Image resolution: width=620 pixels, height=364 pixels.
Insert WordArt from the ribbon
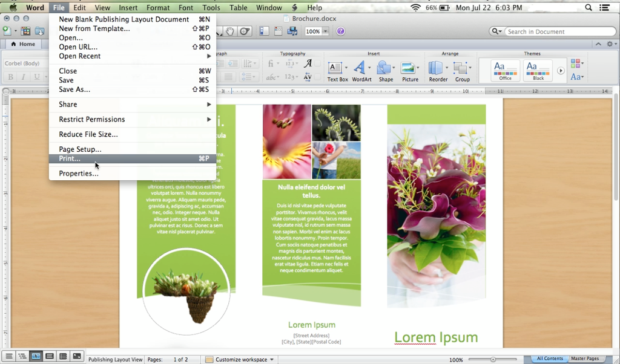pyautogui.click(x=360, y=68)
